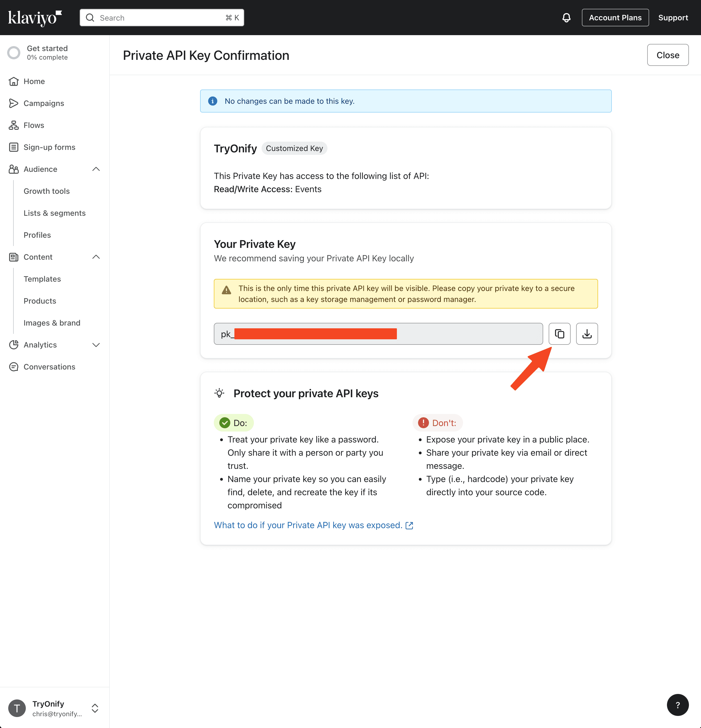
Task: Open the notifications bell
Action: pos(566,18)
